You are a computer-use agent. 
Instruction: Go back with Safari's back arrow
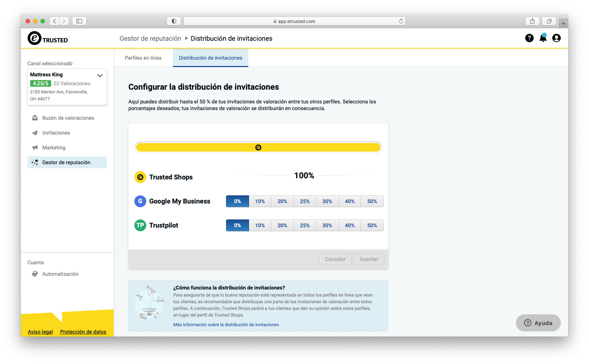(x=55, y=21)
